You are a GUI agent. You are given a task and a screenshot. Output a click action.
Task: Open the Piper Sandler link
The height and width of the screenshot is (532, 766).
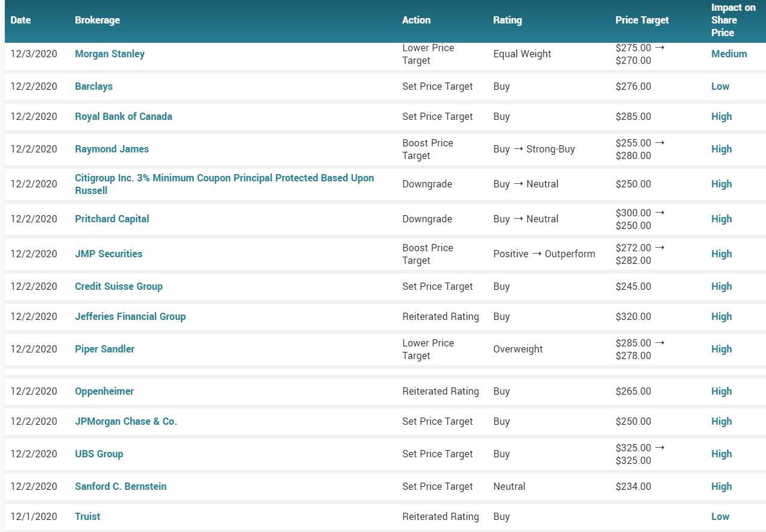tap(105, 349)
